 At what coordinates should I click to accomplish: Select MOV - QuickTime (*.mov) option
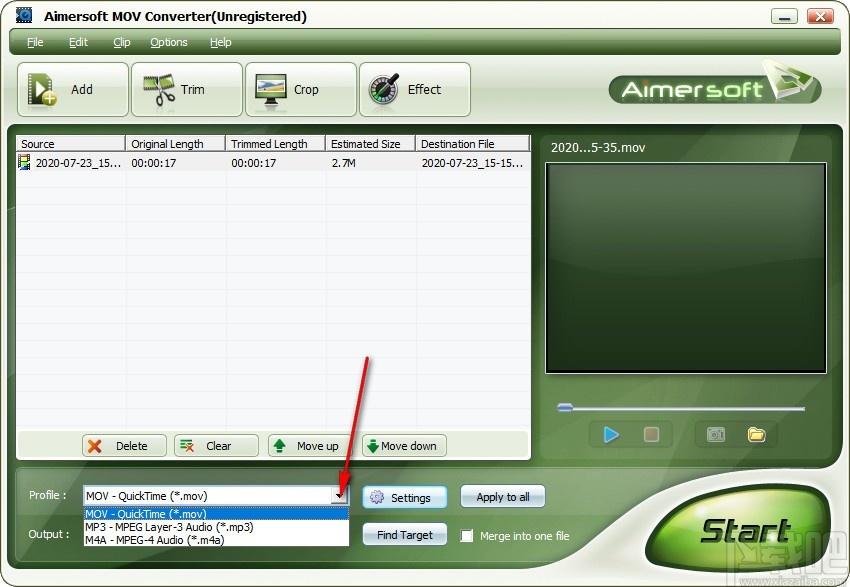click(x=216, y=514)
